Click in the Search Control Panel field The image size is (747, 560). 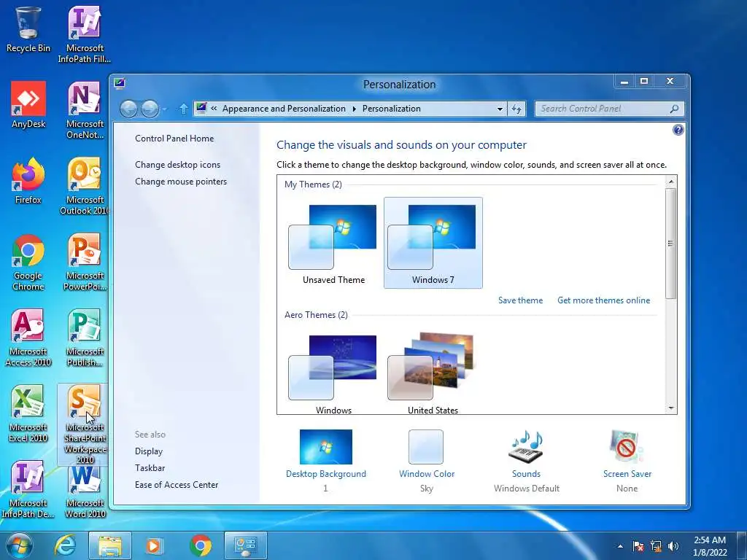[x=602, y=109]
